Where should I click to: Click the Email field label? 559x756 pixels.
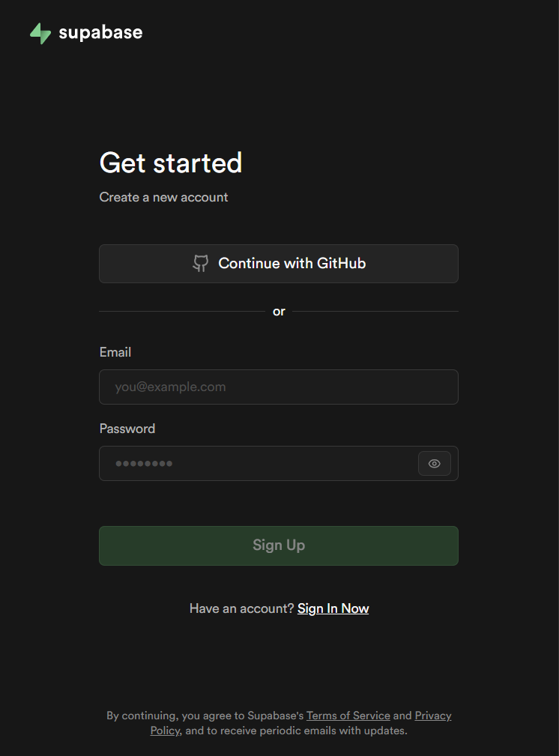click(115, 352)
